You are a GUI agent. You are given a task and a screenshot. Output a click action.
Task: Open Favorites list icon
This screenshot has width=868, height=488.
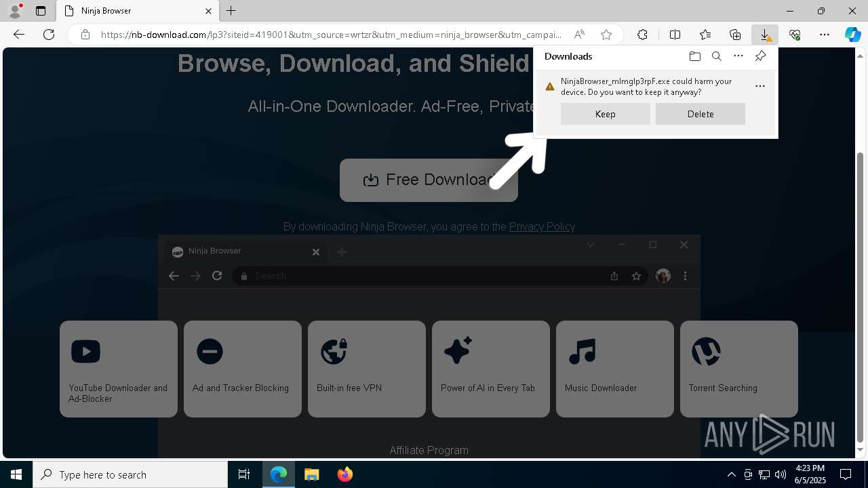tap(705, 35)
